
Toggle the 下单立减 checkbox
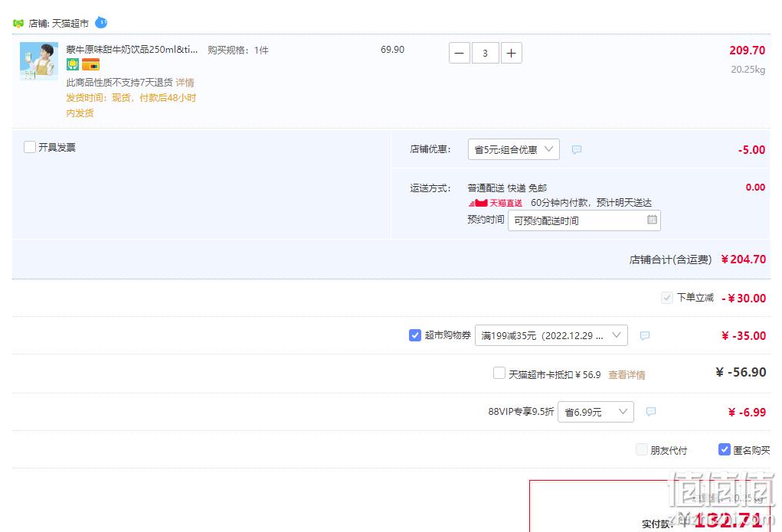pos(667,299)
